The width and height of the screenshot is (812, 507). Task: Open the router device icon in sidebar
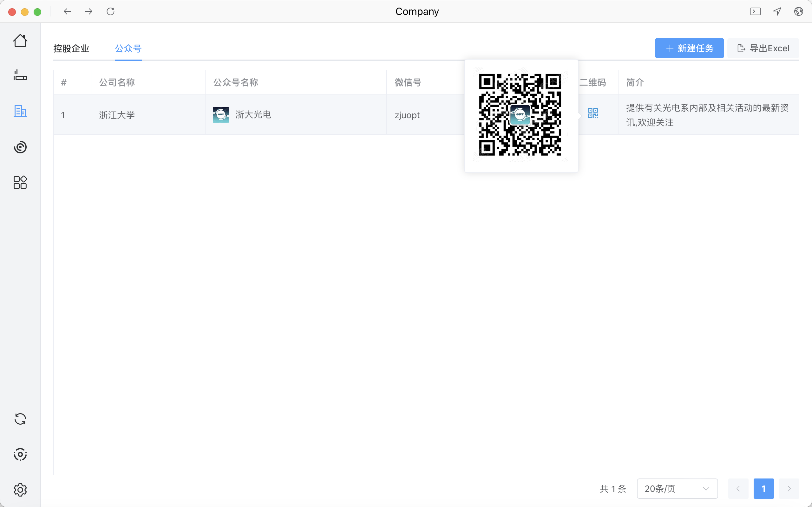pyautogui.click(x=20, y=75)
